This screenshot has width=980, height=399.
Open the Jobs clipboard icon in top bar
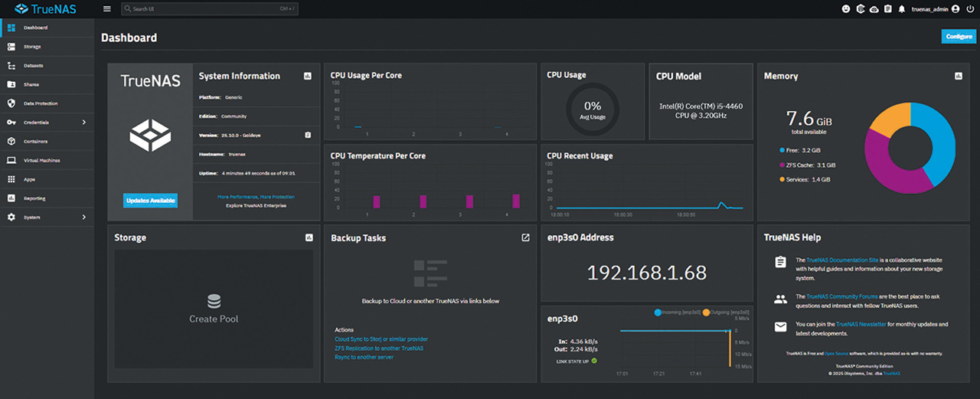(887, 9)
